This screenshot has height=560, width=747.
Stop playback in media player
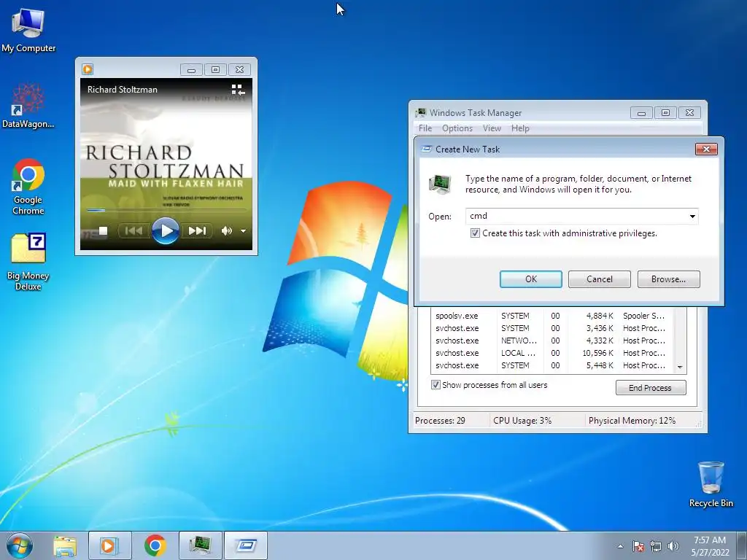(103, 231)
